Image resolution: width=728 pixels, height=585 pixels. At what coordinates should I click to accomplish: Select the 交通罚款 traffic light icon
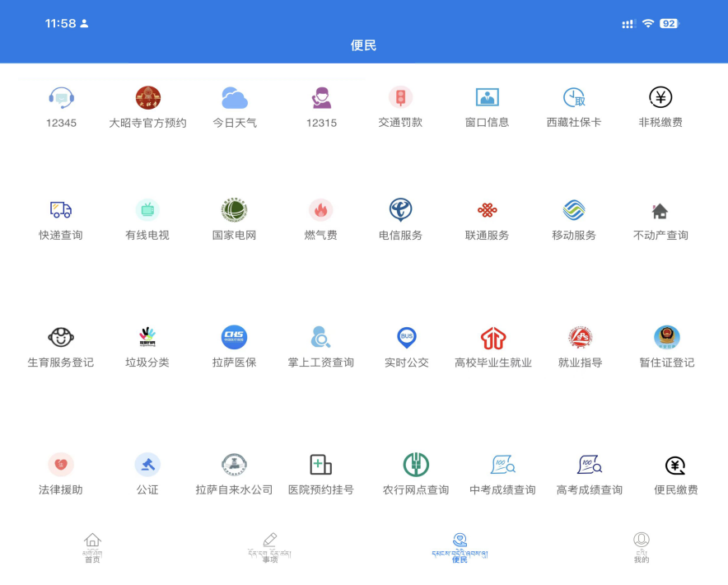click(400, 98)
